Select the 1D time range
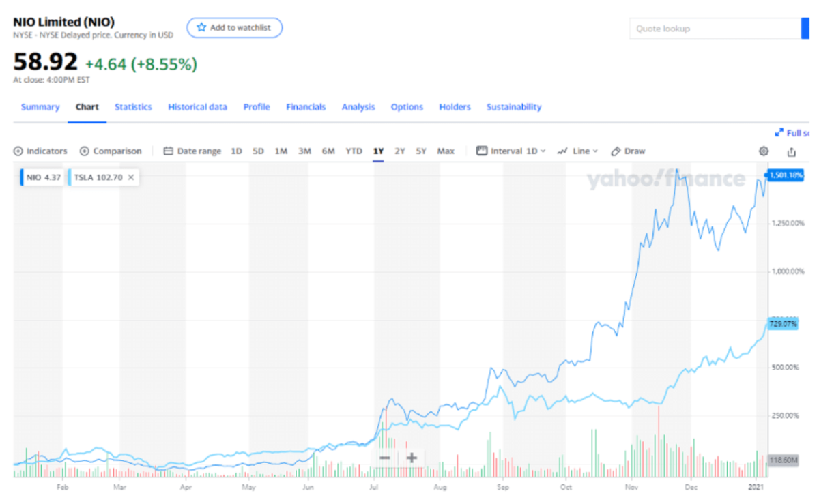Screen dimensions: 819x504 [x=236, y=151]
